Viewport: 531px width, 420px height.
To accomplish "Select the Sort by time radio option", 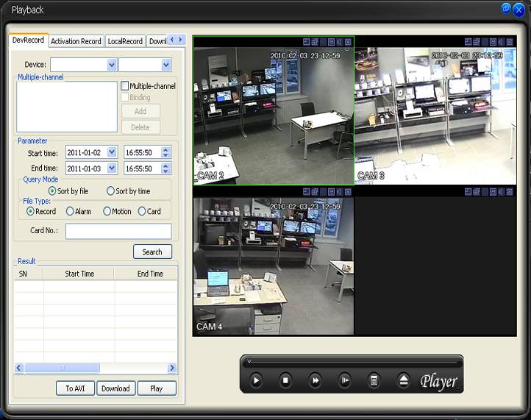I will click(x=110, y=191).
